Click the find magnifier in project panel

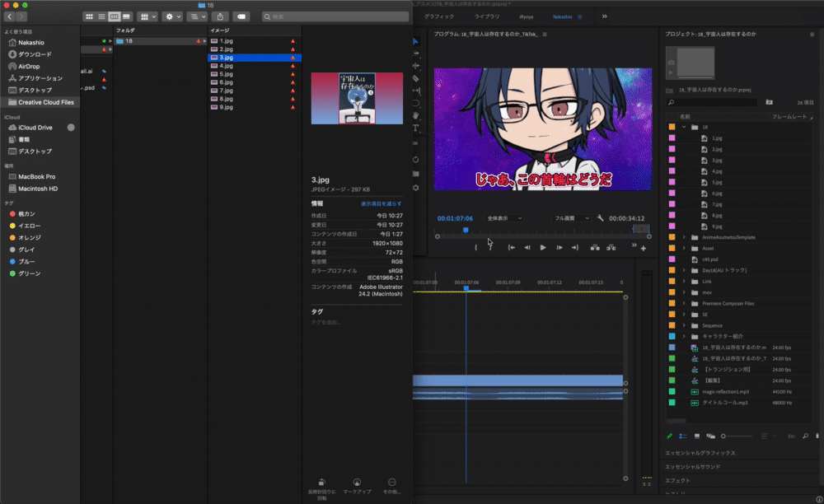click(x=805, y=436)
